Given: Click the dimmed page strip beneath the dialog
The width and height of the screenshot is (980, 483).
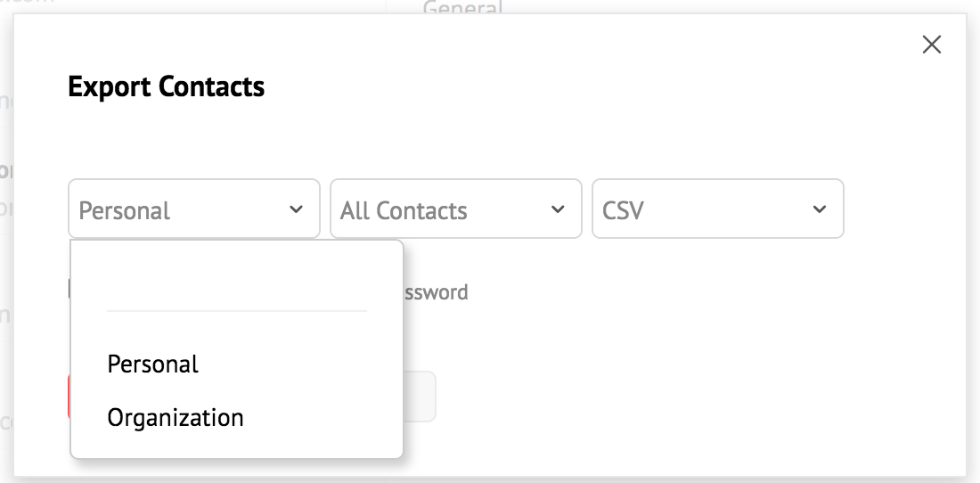Looking at the screenshot, I should 624,479.
